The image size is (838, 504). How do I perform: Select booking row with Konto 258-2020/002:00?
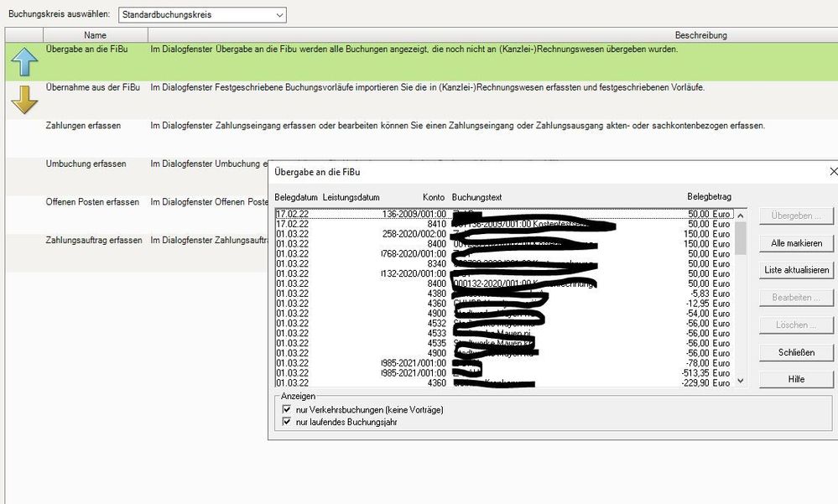(x=504, y=234)
